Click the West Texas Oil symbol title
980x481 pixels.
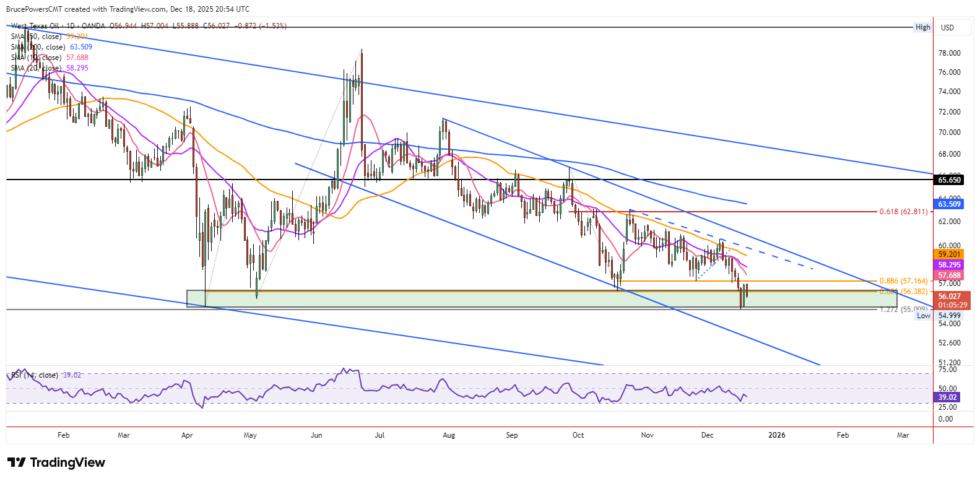click(35, 26)
